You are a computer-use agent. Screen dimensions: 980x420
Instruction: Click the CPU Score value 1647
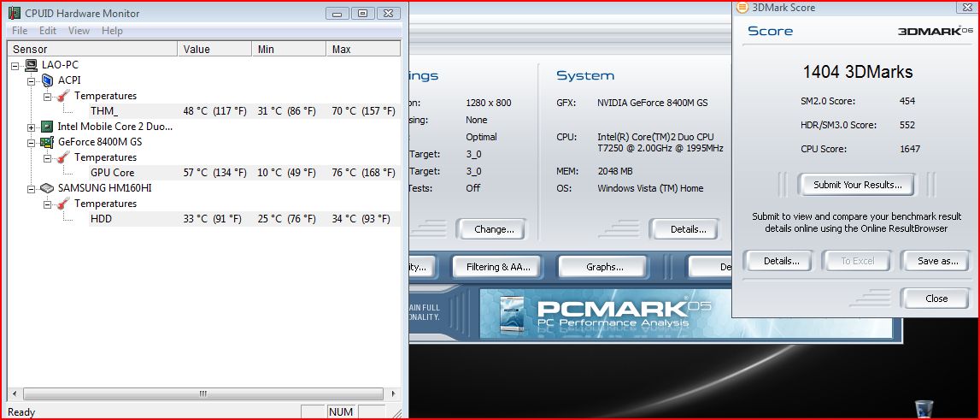click(910, 149)
